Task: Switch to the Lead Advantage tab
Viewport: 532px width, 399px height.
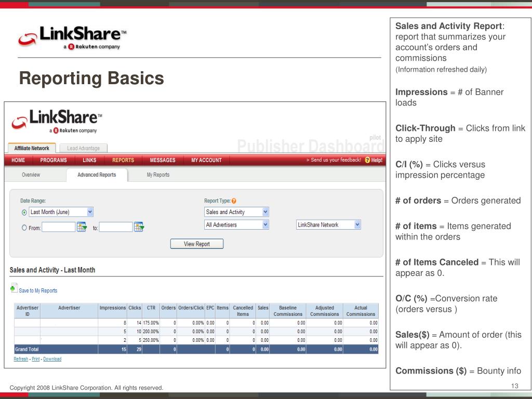Action: pos(84,148)
